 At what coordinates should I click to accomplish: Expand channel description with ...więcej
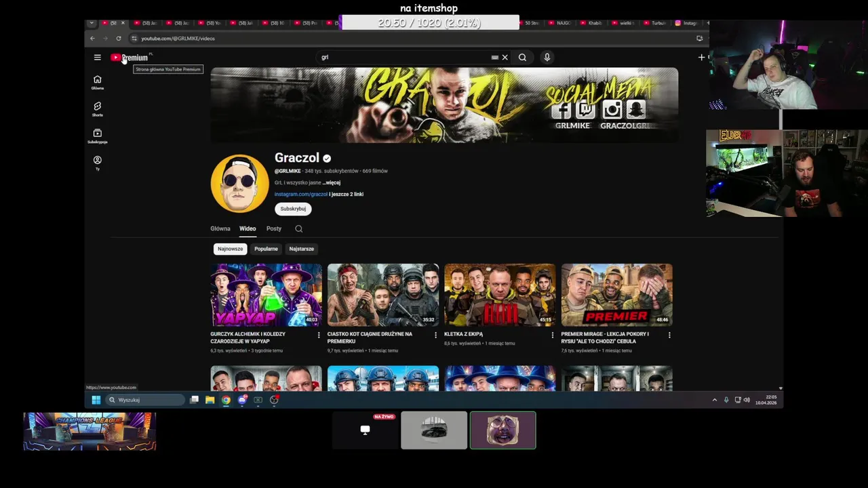tap(332, 182)
